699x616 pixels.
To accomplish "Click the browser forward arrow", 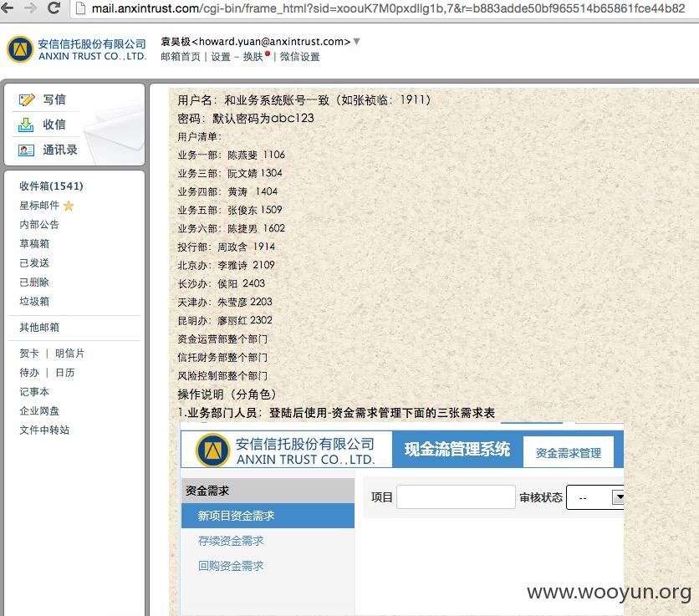I will 30,8.
